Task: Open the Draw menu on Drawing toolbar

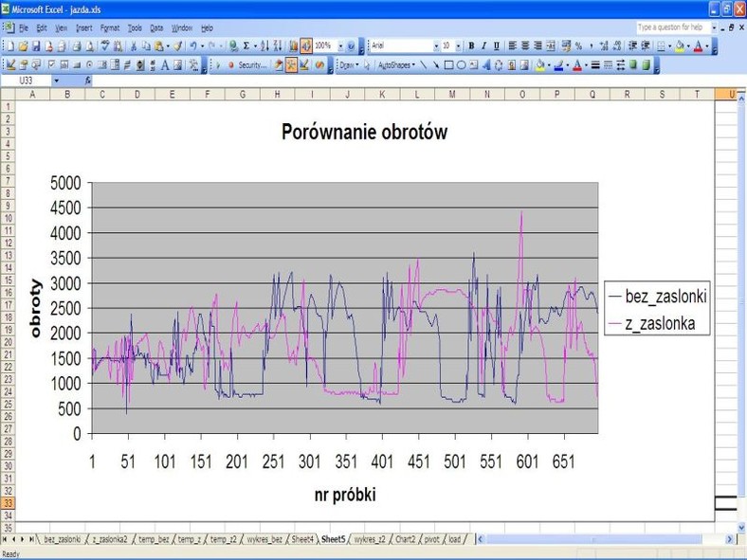Action: pos(349,64)
